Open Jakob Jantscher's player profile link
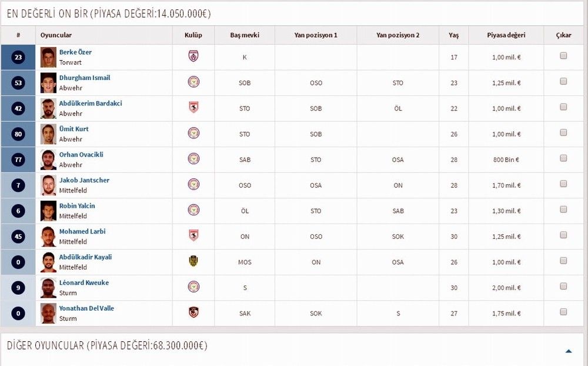Viewport: 588px width, 366px height. pyautogui.click(x=84, y=180)
